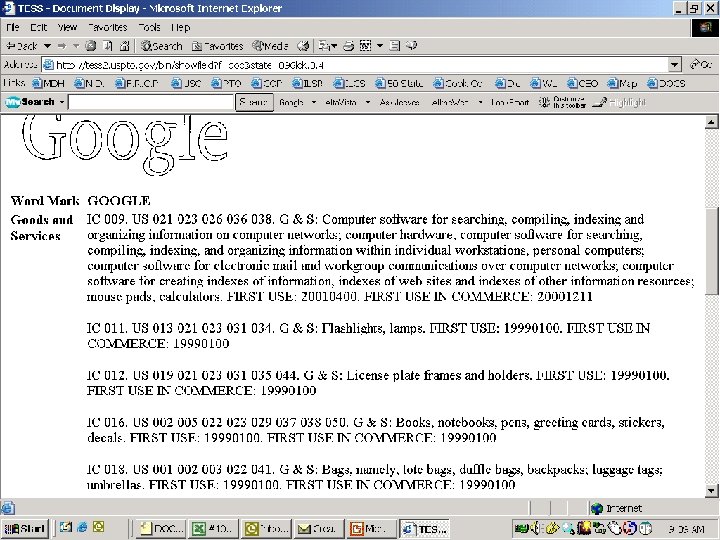Stop page loading with Stop icon
Viewport: 720px width, 540px height.
[x=91, y=46]
